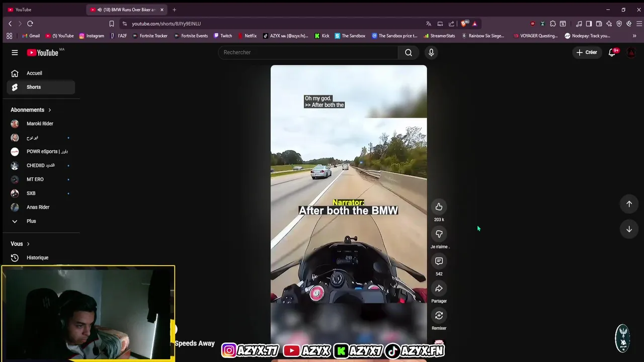
Task: Click the translate page icon
Action: (x=429, y=24)
